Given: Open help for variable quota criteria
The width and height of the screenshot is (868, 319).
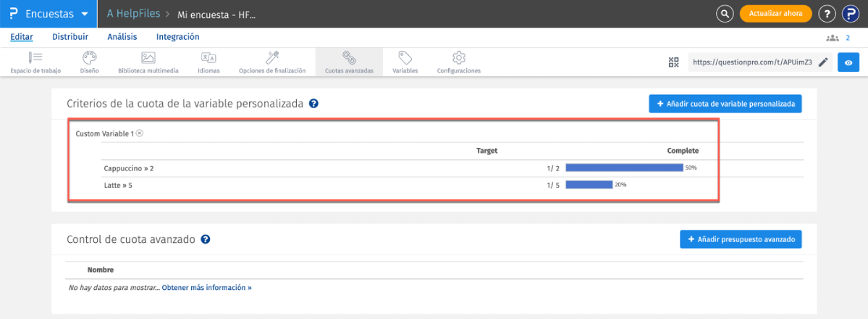Looking at the screenshot, I should click(313, 103).
